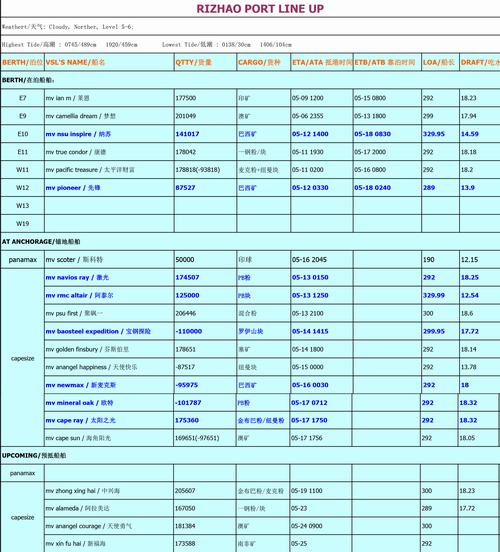Image resolution: width=500 pixels, height=552 pixels.
Task: Select the ETA/ATA column header
Action: pyautogui.click(x=322, y=62)
